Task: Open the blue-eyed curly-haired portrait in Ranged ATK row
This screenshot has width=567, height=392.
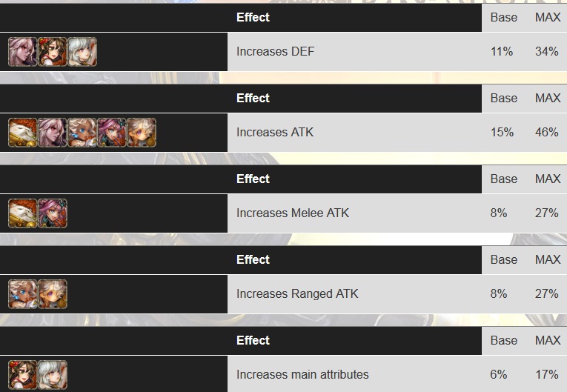Action: [22, 294]
